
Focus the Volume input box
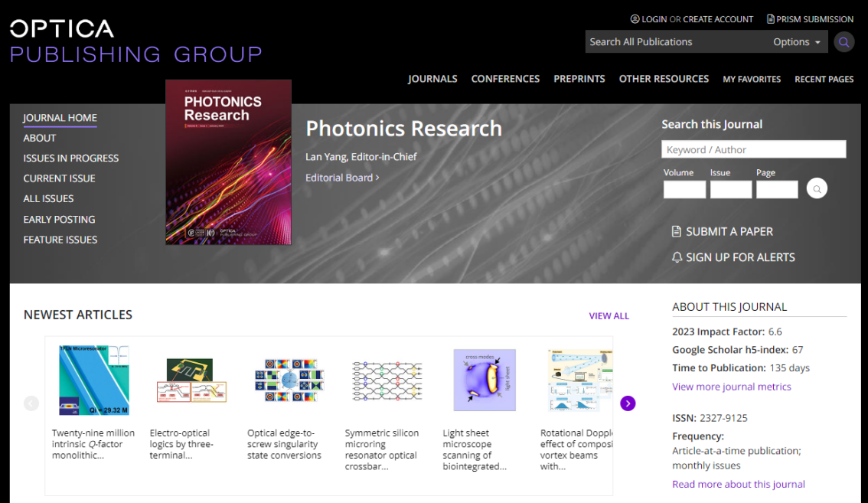[x=684, y=189]
